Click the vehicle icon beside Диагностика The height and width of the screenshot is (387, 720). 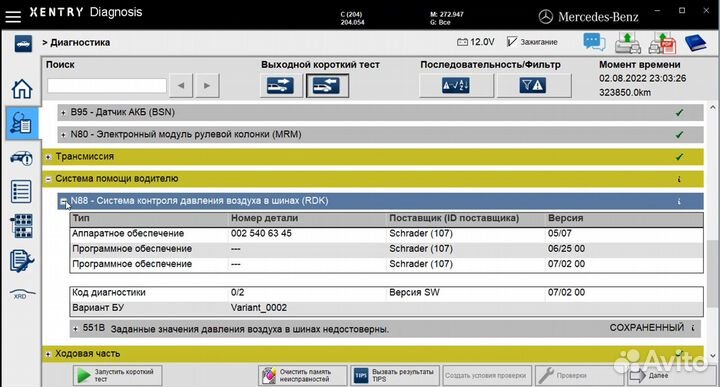tap(23, 44)
